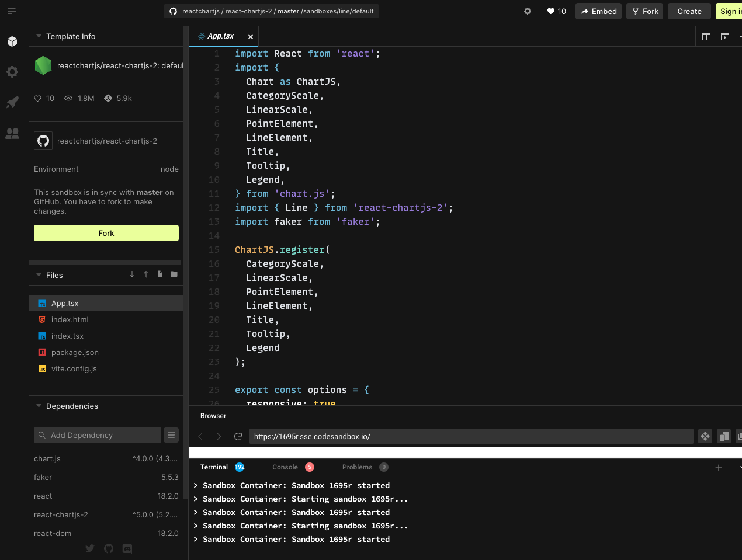Select the react-chartjs-2 dependency row
Viewport: 742px width, 560px height.
click(x=106, y=514)
